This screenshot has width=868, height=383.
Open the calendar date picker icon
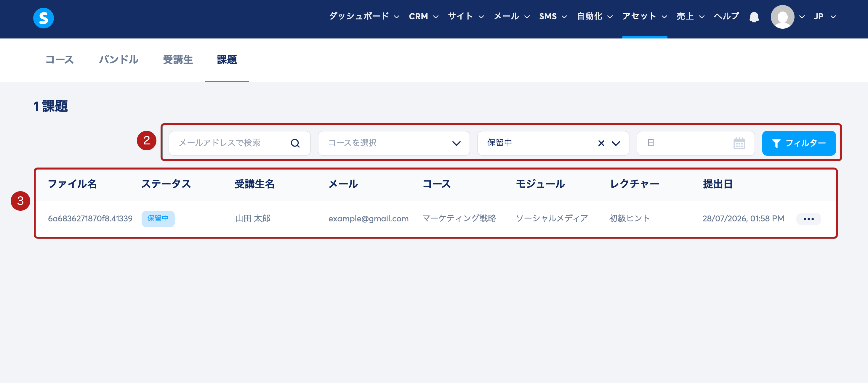pos(739,143)
